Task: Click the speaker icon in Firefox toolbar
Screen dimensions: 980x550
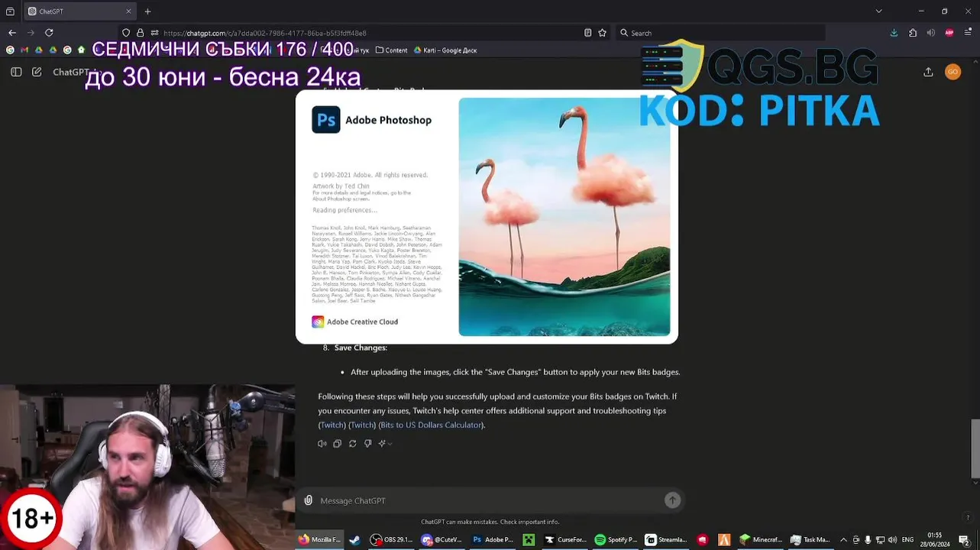Action: 930,33
